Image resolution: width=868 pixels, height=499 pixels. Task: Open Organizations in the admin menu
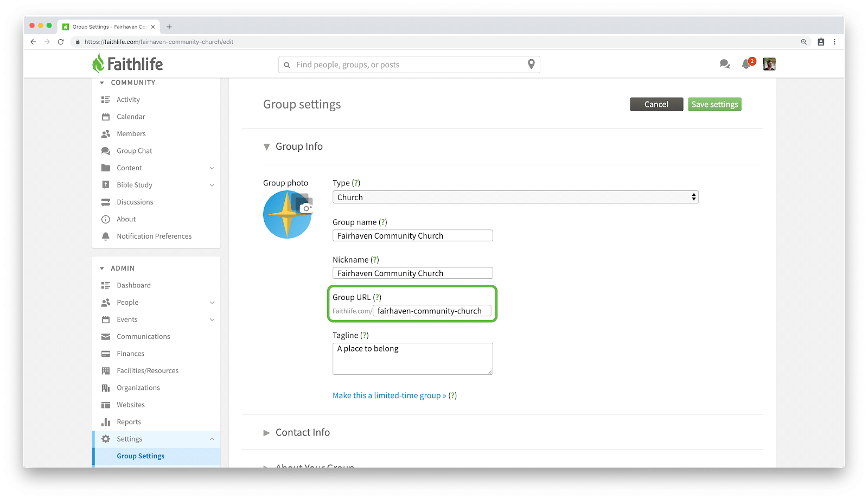point(138,388)
